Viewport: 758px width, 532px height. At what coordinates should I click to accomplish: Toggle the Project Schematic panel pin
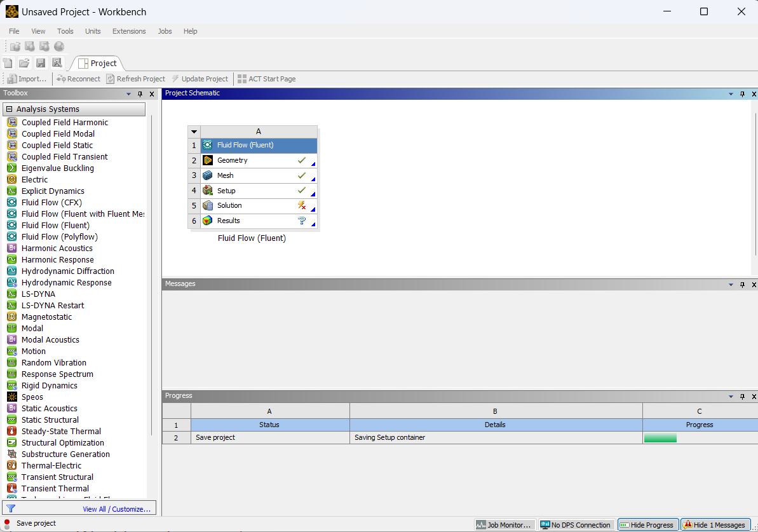[x=743, y=94]
